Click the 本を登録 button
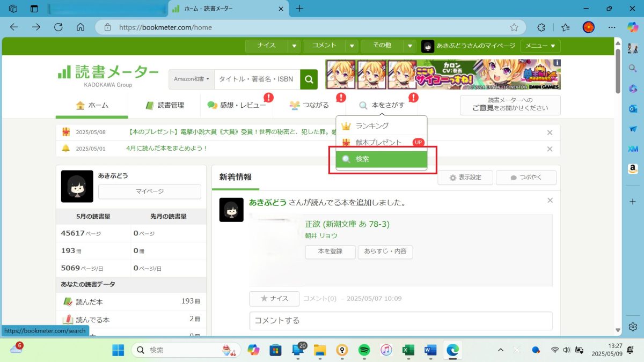Screen dimensions: 644x362 click(x=330, y=252)
